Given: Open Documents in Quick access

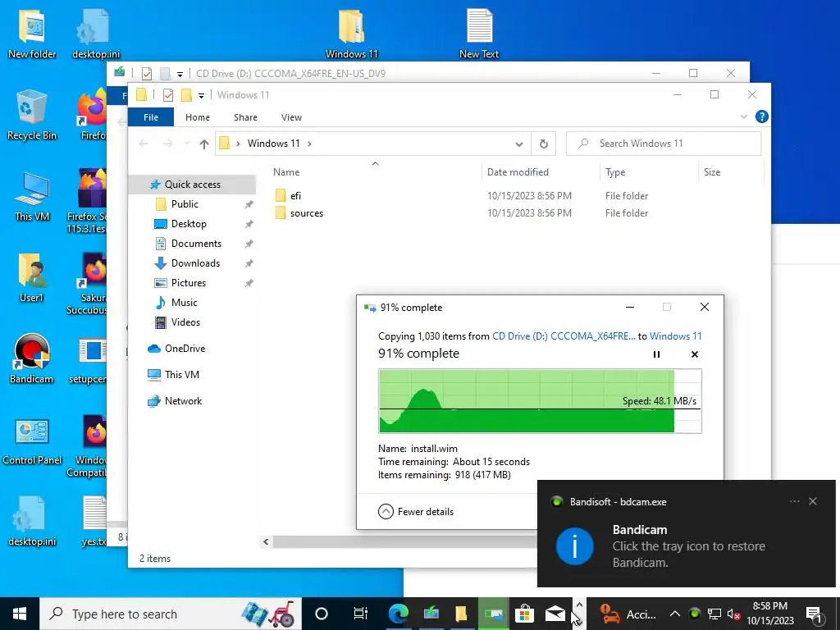Looking at the screenshot, I should [x=196, y=244].
